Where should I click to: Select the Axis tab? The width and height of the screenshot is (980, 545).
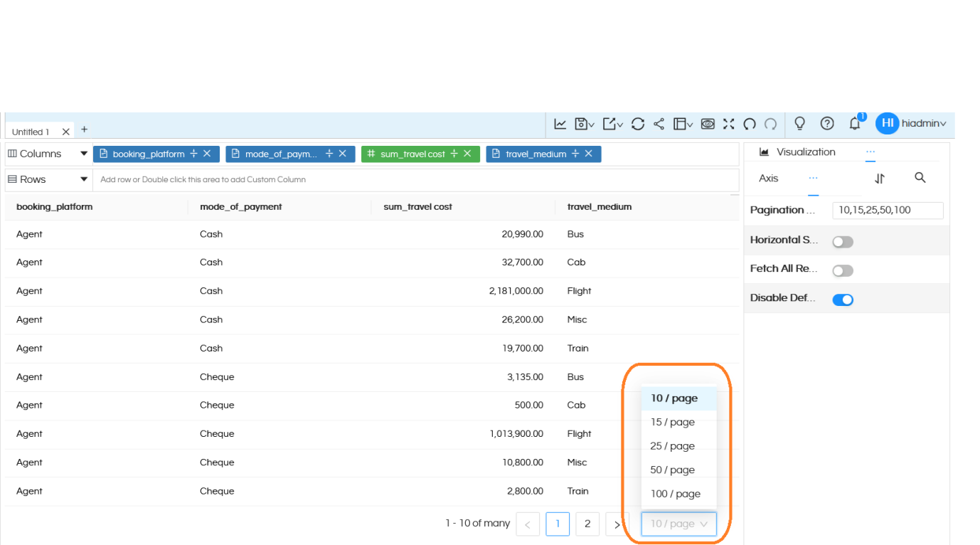(769, 179)
